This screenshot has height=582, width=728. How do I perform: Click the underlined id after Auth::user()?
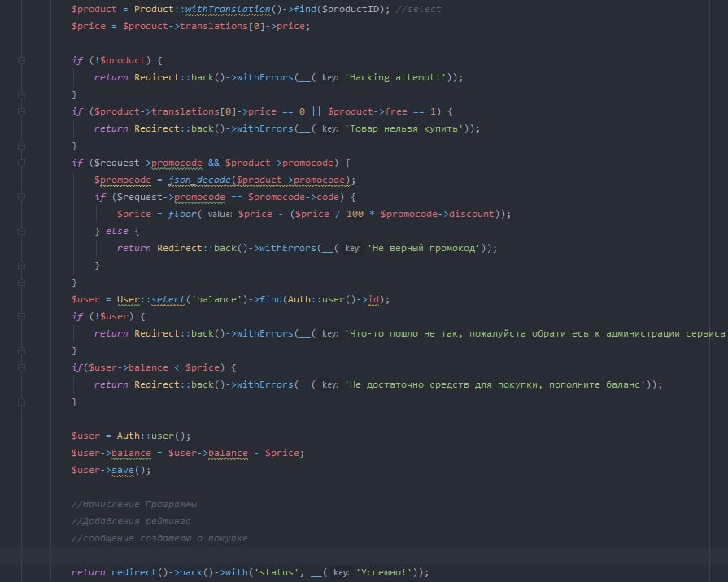pyautogui.click(x=373, y=299)
